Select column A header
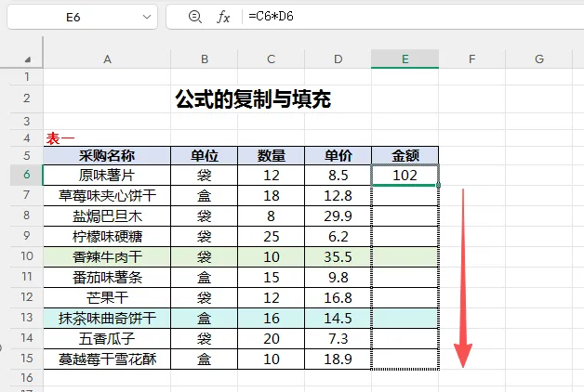584x392 pixels. point(107,59)
